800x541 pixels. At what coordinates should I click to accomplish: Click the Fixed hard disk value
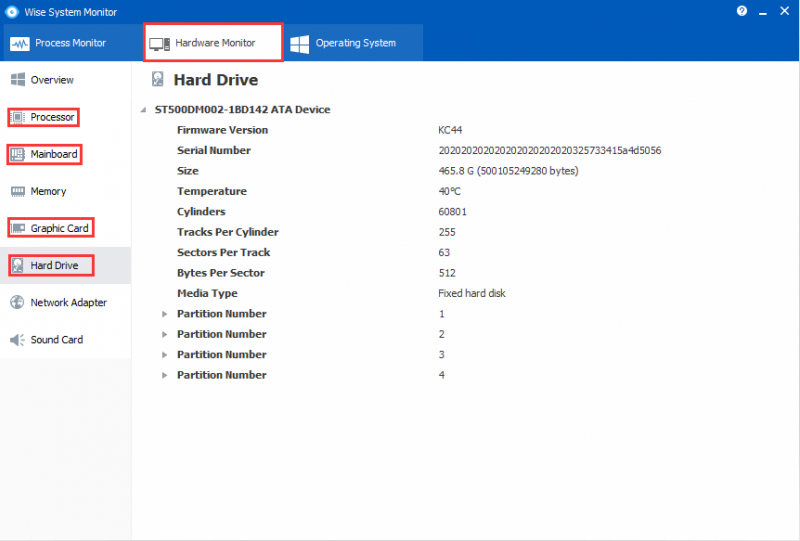(x=472, y=293)
